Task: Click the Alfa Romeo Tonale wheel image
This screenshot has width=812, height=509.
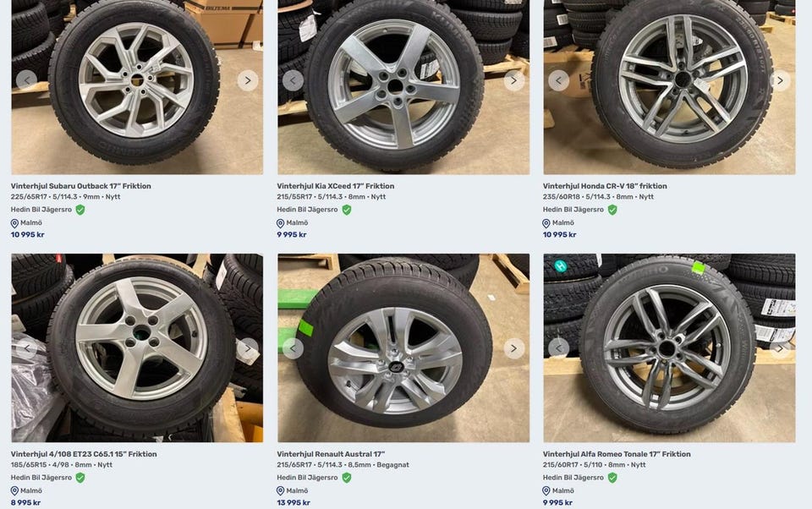Action: [668, 347]
